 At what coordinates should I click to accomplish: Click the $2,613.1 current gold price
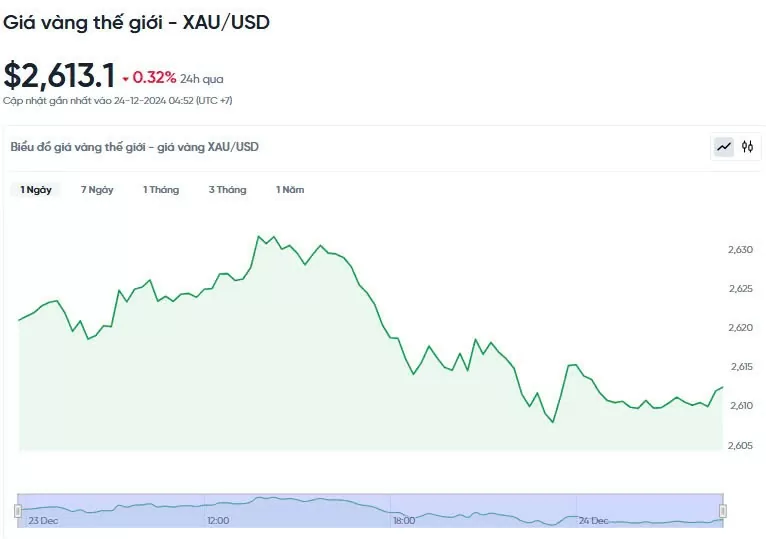coord(59,76)
